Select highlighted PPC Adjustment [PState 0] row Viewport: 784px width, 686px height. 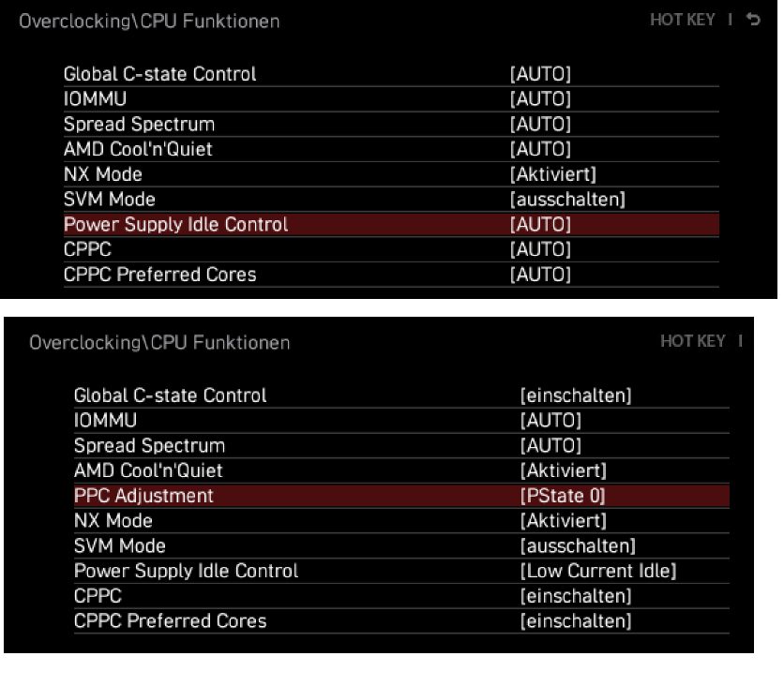tap(401, 496)
